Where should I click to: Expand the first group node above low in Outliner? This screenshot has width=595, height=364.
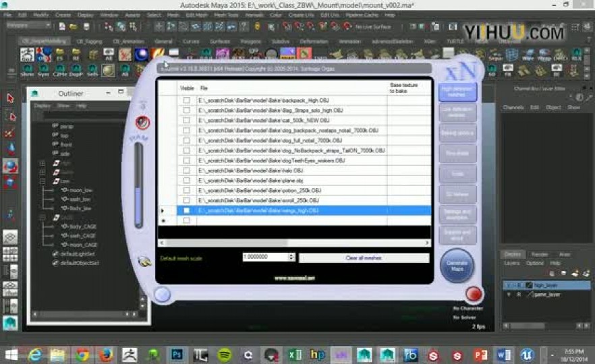42,163
